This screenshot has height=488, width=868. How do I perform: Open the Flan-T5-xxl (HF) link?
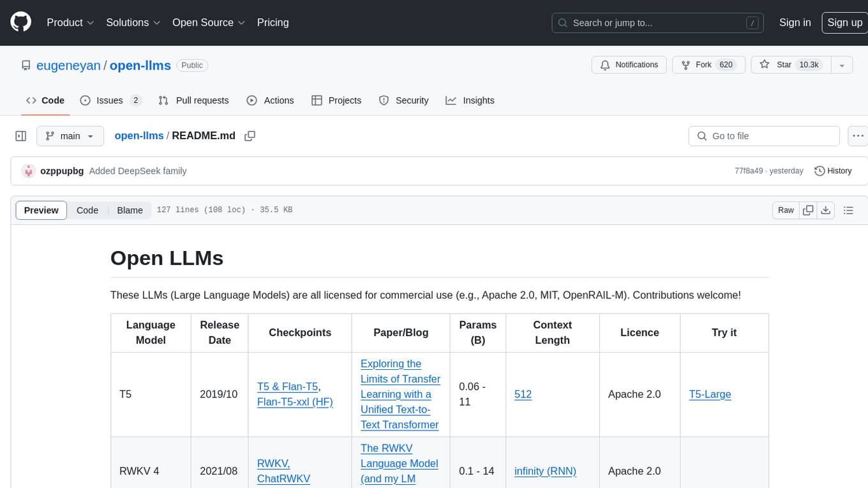tap(295, 402)
